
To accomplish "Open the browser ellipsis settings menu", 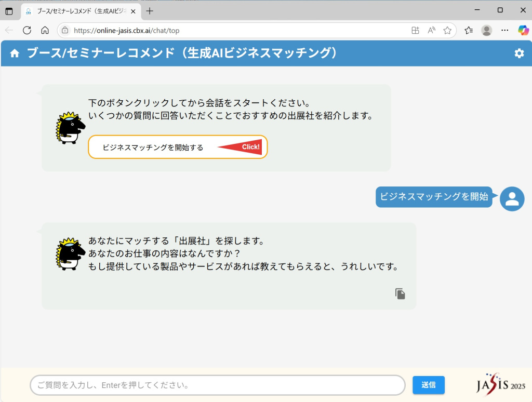I will (x=504, y=30).
